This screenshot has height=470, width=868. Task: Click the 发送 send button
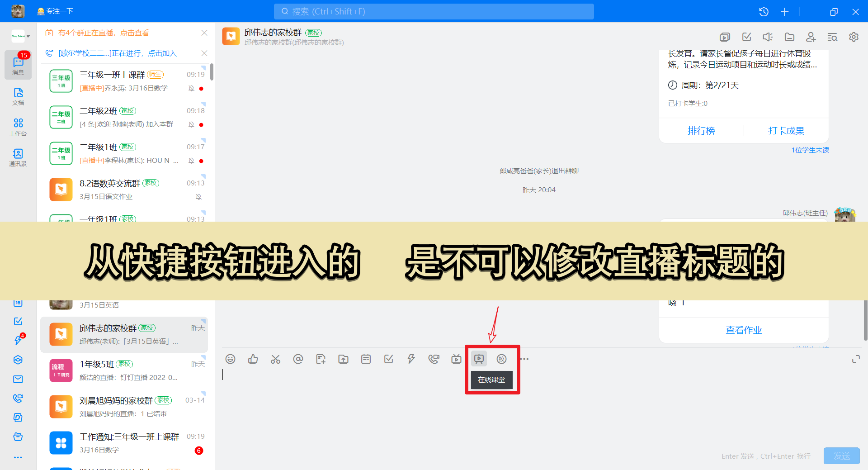(841, 456)
